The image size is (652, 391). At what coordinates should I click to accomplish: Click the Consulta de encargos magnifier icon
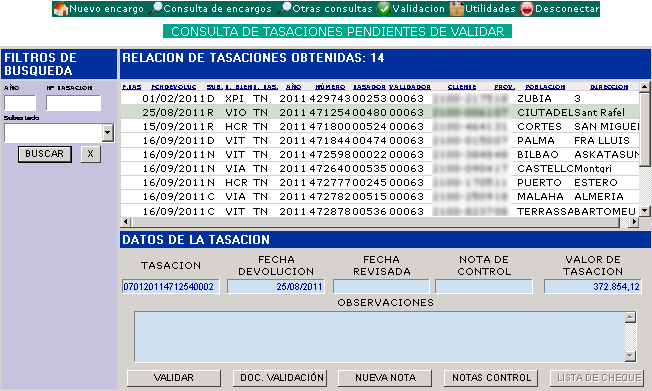coord(155,9)
